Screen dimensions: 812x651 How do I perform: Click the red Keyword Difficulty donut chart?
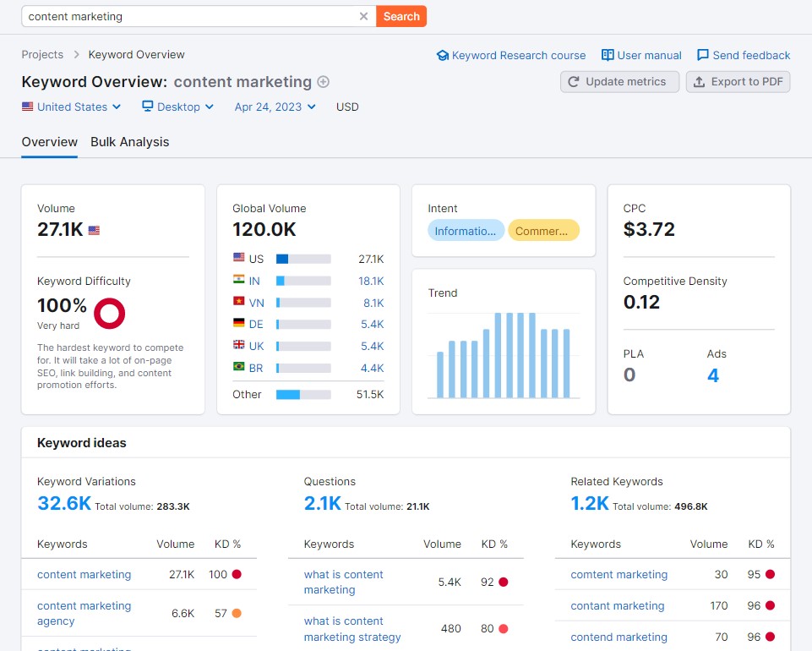click(x=109, y=313)
